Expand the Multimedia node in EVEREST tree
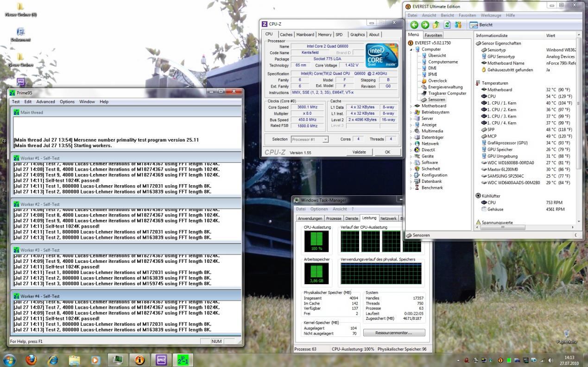The image size is (588, 367). click(411, 131)
